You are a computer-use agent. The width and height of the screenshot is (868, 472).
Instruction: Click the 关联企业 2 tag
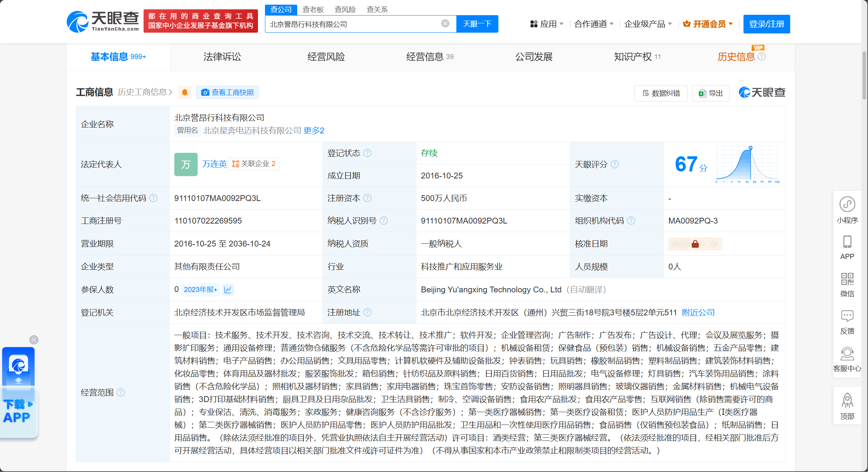tap(254, 164)
